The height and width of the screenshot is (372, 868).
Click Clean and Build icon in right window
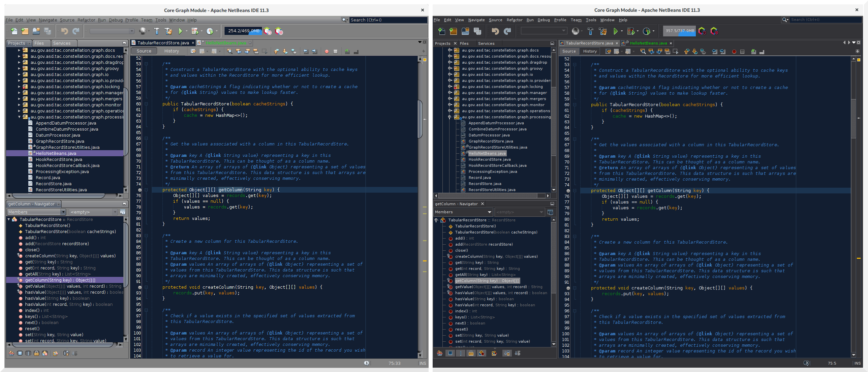602,31
